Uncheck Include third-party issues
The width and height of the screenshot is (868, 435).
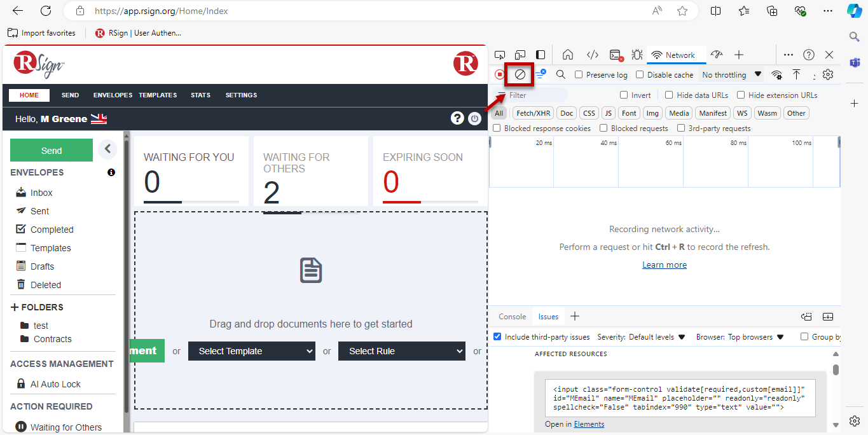pos(497,336)
